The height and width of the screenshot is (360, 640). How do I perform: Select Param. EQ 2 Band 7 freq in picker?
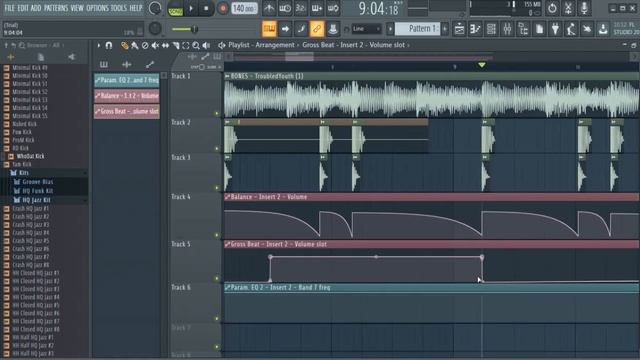click(x=127, y=80)
